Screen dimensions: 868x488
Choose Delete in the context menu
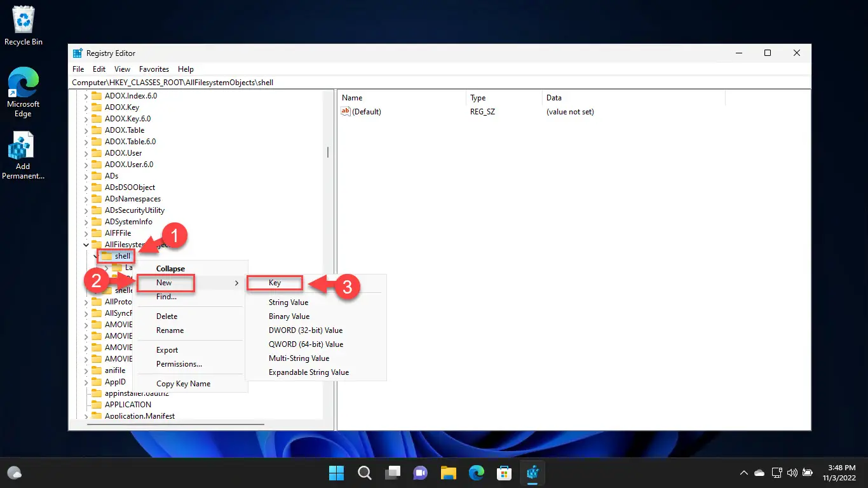click(x=190, y=316)
